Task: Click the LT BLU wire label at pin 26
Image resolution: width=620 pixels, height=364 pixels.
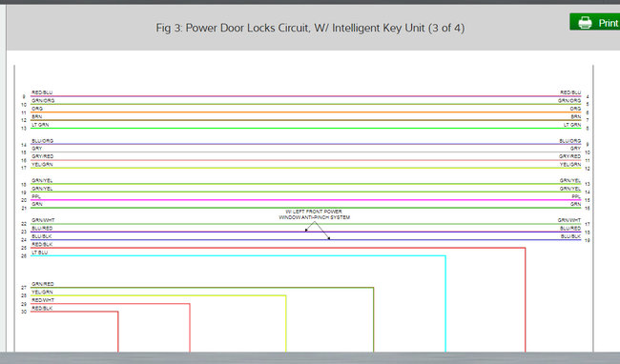Action: 40,253
